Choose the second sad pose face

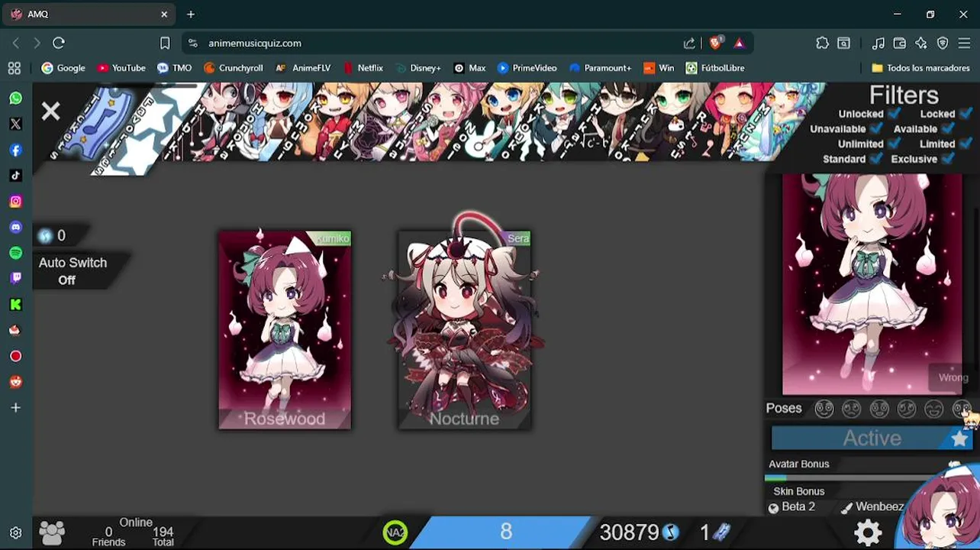[851, 409]
